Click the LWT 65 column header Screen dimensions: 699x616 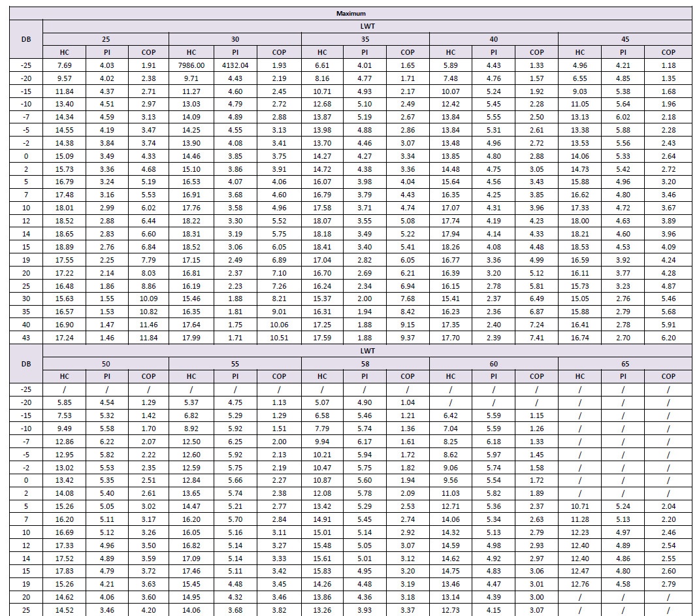[624, 363]
